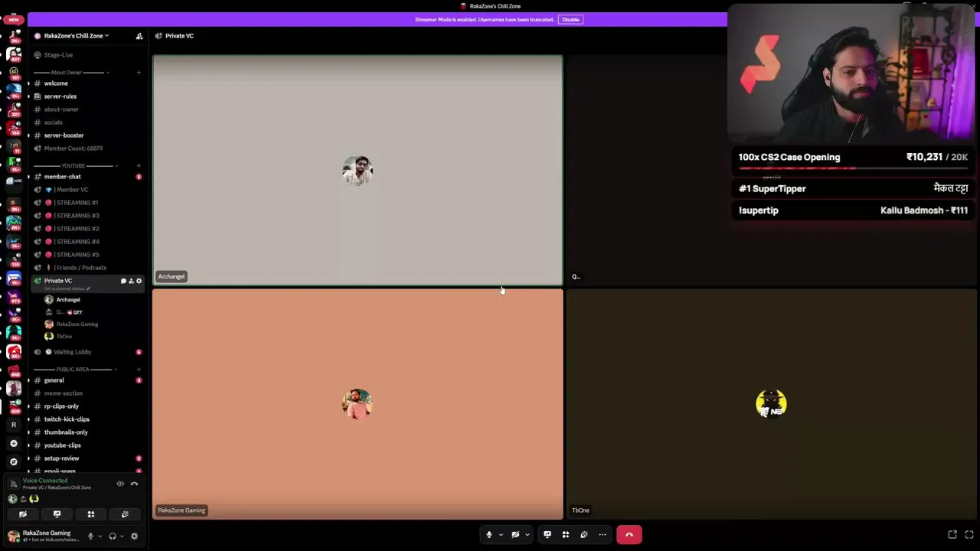Select the Member Count voice channel

click(73, 148)
